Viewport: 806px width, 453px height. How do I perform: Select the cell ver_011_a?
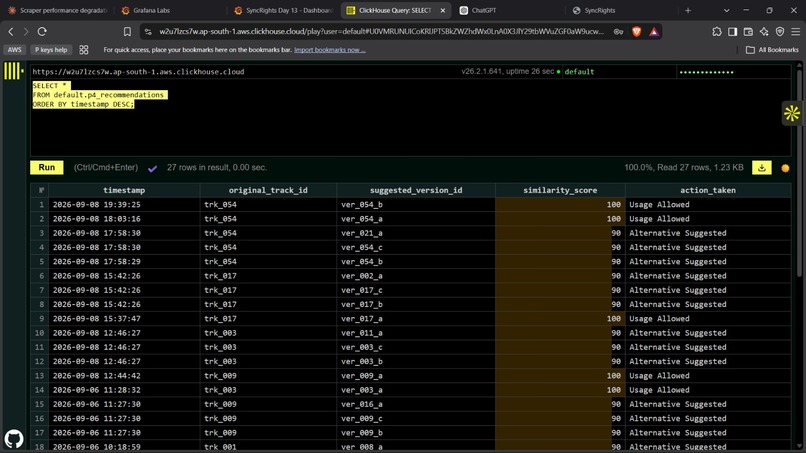coord(416,333)
